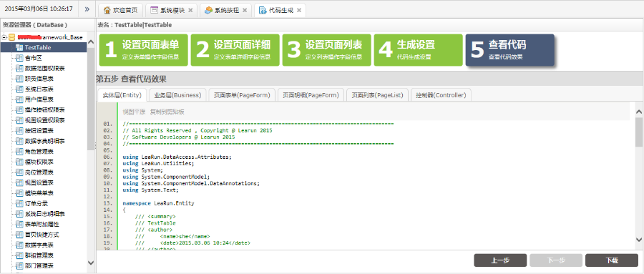Click 视图平原 view plain link
Screen dimensions: 644x274
coord(134,112)
